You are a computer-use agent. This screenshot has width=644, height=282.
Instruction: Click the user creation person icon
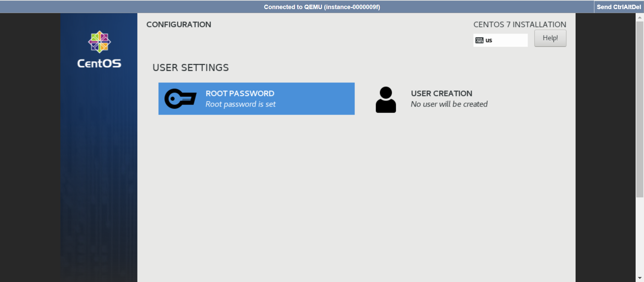tap(386, 100)
